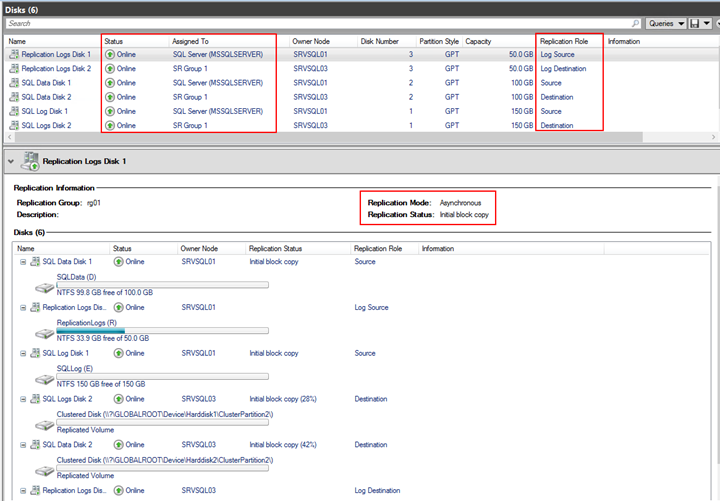Click the Replication Logs Disk 2 disk icon in top list

click(14, 68)
